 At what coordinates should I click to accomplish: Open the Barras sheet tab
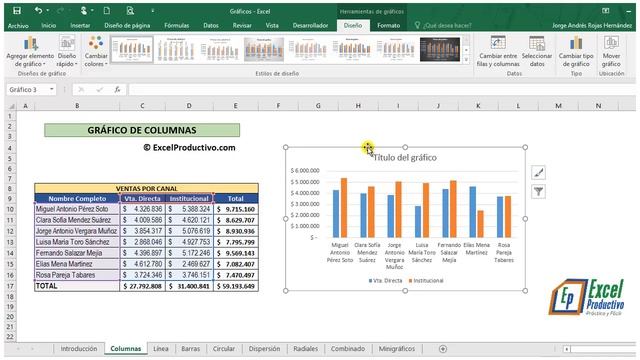[191, 349]
